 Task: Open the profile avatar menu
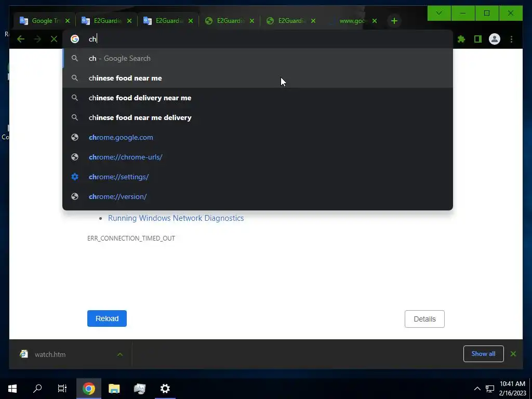495,39
